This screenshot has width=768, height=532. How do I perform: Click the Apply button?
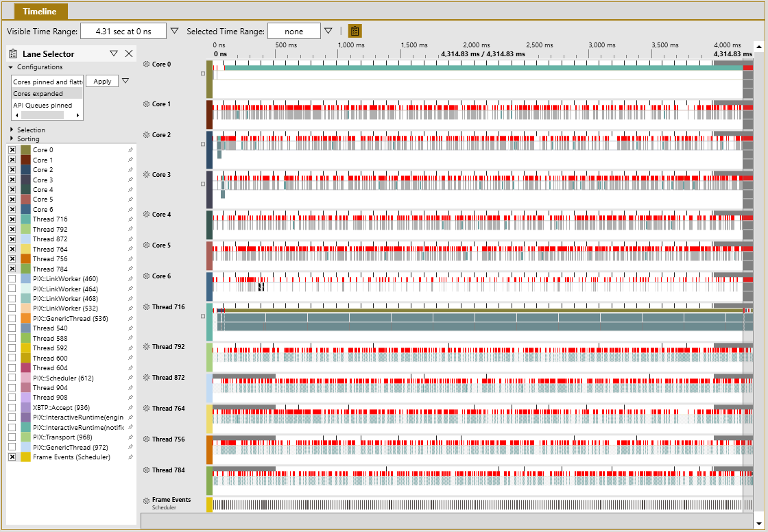[x=101, y=81]
